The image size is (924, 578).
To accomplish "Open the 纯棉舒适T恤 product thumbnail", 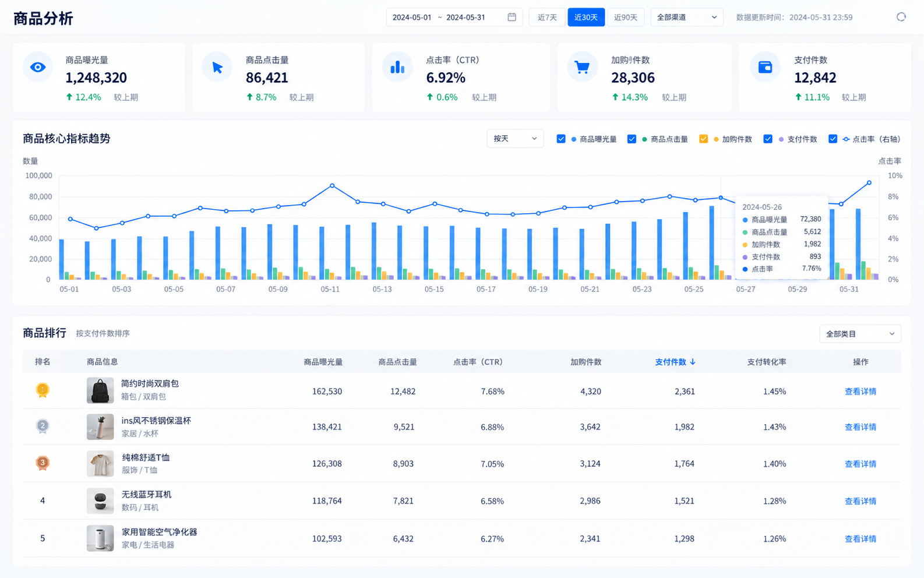I will [x=100, y=464].
